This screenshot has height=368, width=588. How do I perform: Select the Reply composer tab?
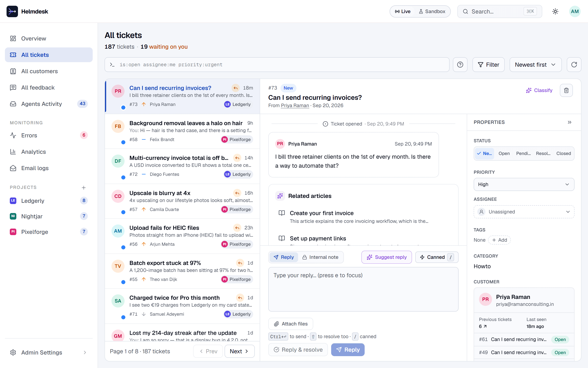[x=284, y=257]
